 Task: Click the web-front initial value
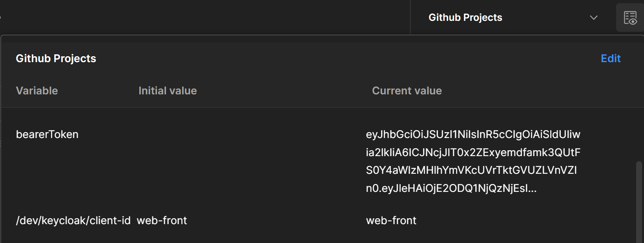[x=162, y=221]
